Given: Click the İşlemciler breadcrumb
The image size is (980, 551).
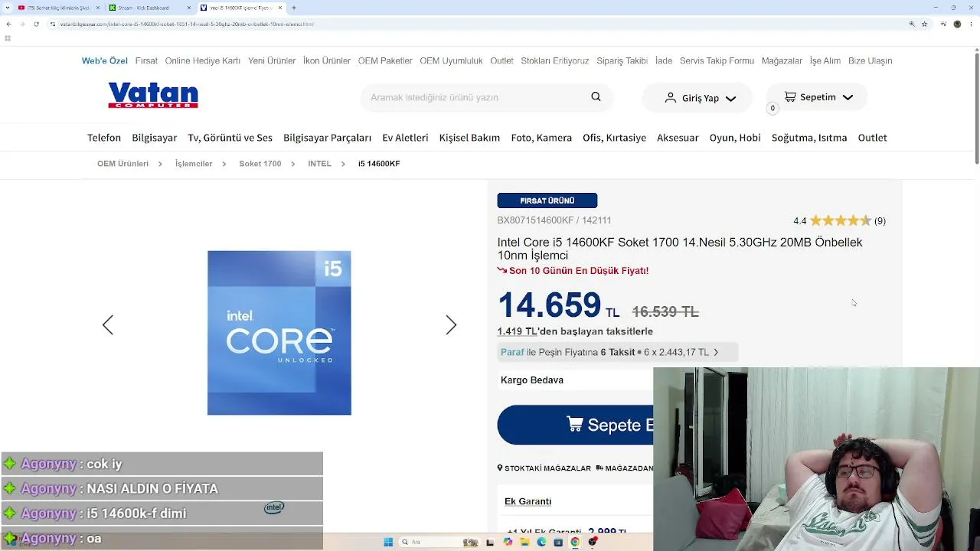Looking at the screenshot, I should point(194,164).
